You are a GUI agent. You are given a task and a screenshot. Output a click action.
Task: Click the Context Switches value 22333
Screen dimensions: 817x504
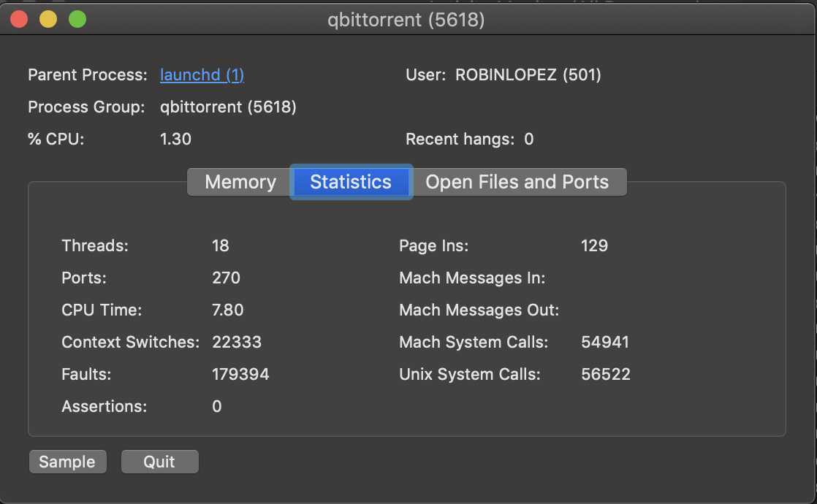(237, 342)
